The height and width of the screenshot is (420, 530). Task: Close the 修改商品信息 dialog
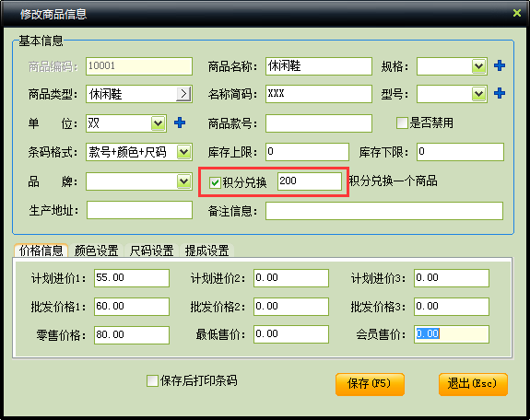[x=517, y=13]
